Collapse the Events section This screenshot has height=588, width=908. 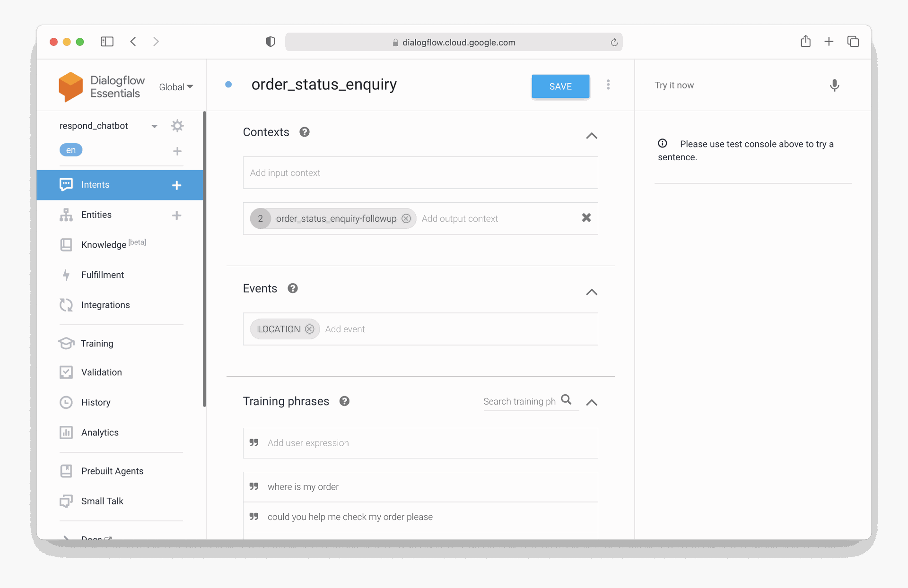[591, 292]
